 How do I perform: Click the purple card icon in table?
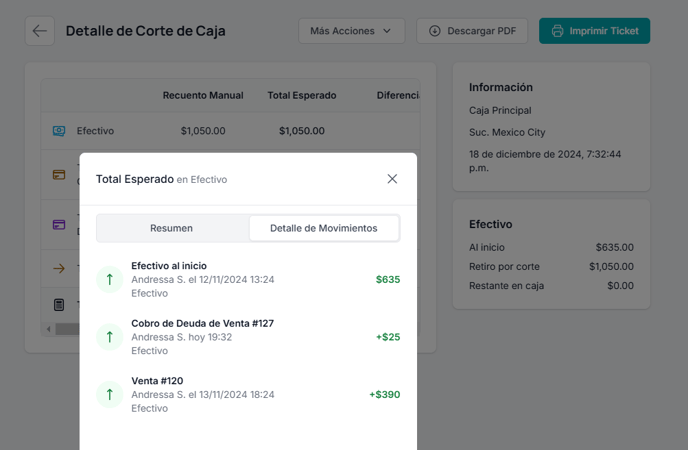tap(59, 225)
